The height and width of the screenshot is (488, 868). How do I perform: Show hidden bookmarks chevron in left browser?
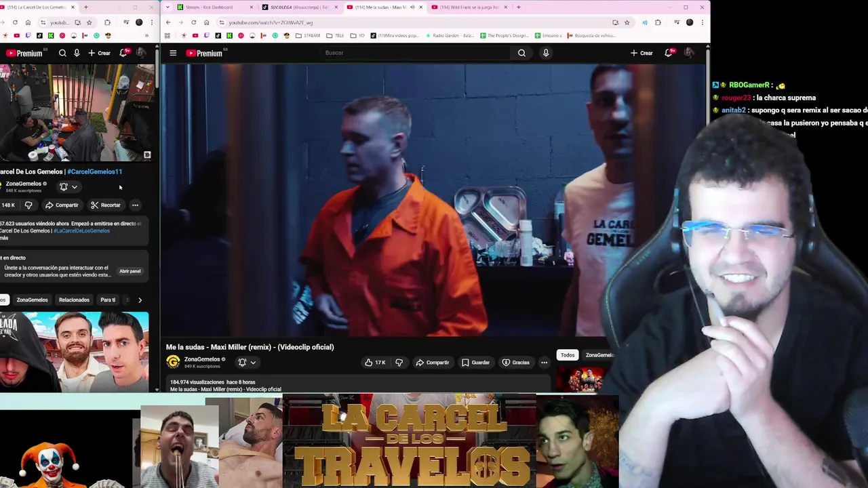tap(146, 35)
